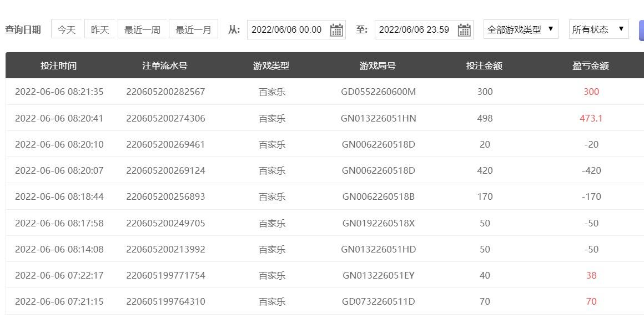Image resolution: width=644 pixels, height=323 pixels.
Task: Open the start date calendar icon
Action: [x=336, y=30]
